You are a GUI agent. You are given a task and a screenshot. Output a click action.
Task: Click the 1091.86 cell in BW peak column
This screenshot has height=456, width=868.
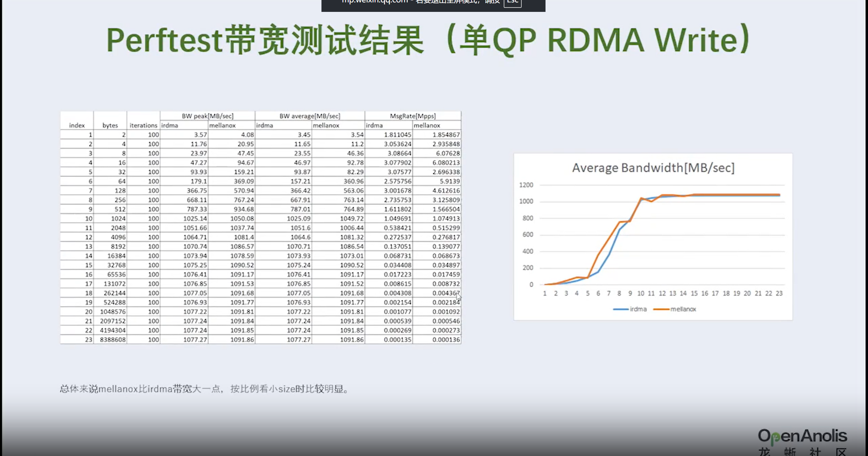pyautogui.click(x=242, y=340)
